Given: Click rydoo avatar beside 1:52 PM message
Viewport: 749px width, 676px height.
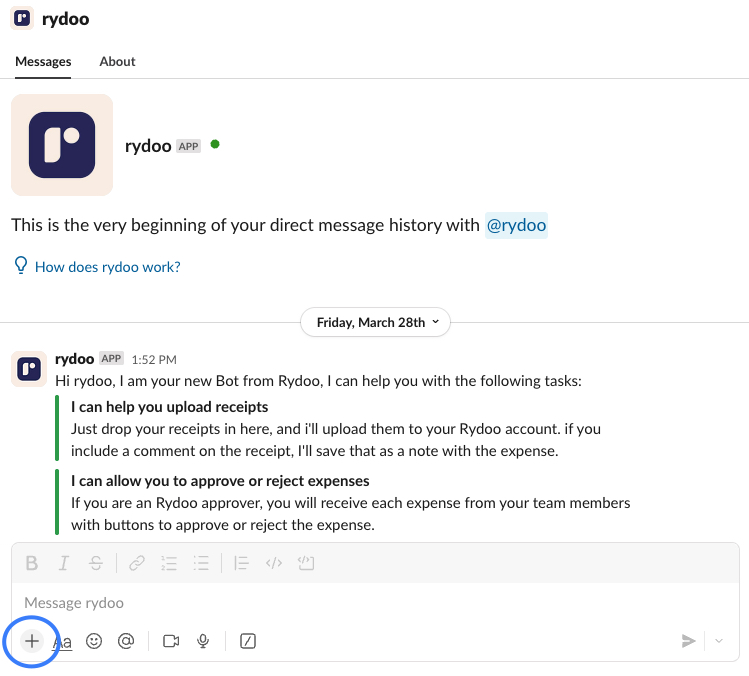Looking at the screenshot, I should point(29,369).
